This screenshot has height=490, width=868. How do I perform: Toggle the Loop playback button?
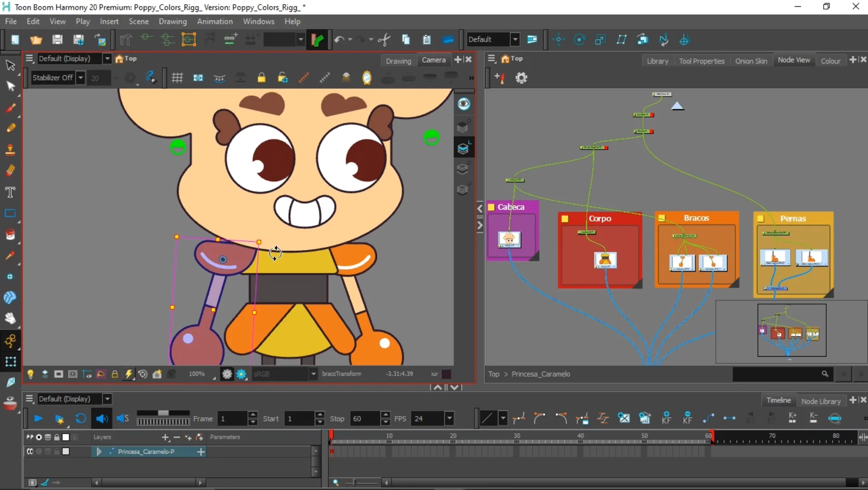coord(81,419)
